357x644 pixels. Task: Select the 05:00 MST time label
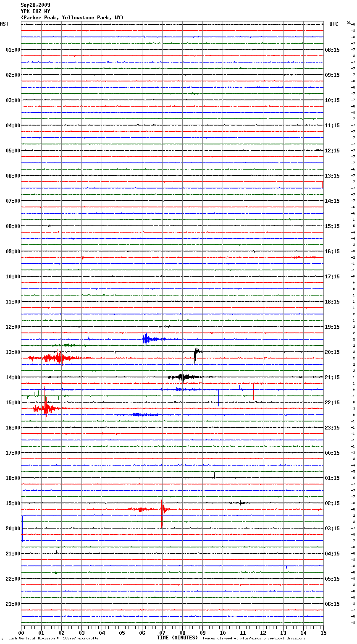[13, 151]
